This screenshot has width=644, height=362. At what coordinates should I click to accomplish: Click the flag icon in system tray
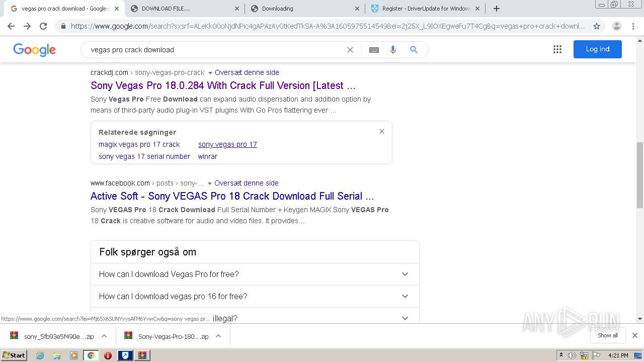tap(596, 355)
